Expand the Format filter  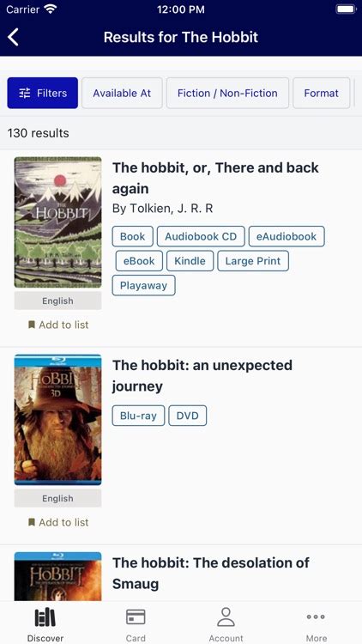pyautogui.click(x=322, y=94)
